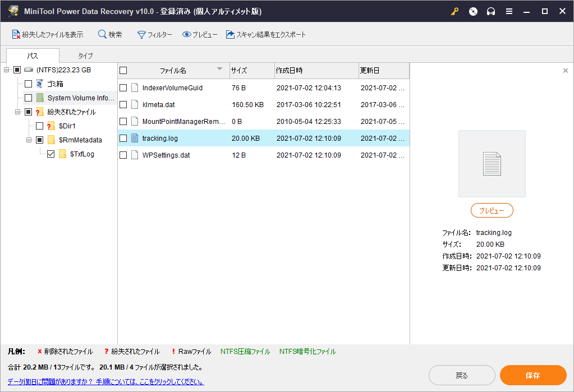Collapse the $RmMetadata folder node
574x392 pixels.
coord(29,140)
